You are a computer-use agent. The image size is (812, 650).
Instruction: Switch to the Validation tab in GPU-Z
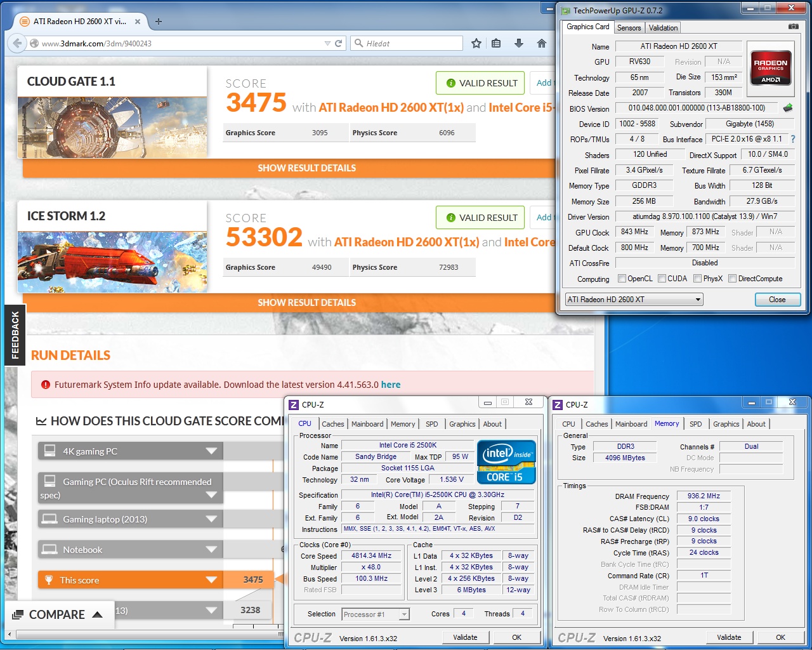pyautogui.click(x=663, y=27)
